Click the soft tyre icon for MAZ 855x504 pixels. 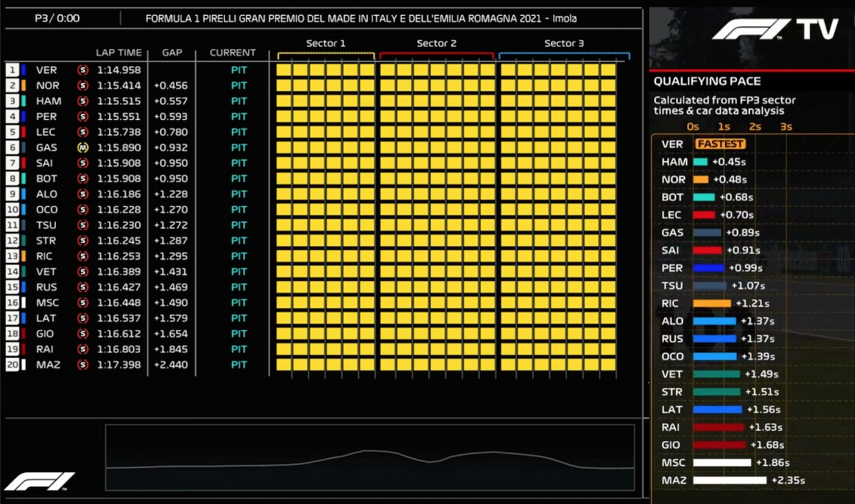[x=84, y=365]
